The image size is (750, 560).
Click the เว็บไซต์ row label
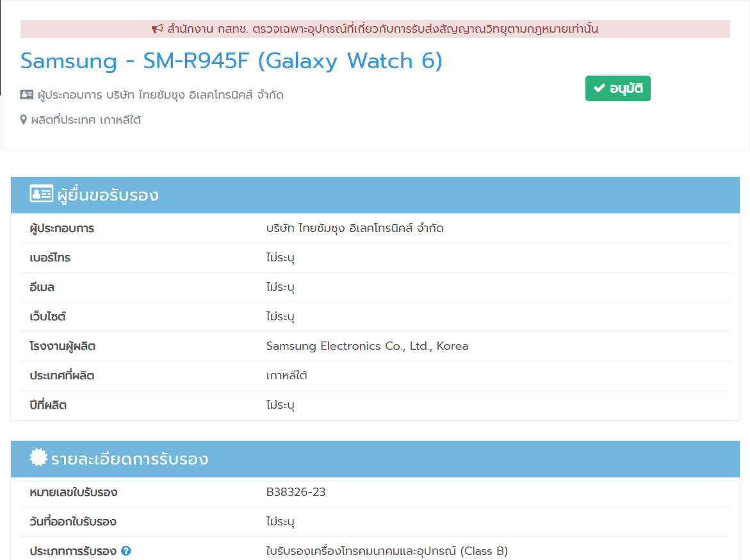tap(47, 317)
